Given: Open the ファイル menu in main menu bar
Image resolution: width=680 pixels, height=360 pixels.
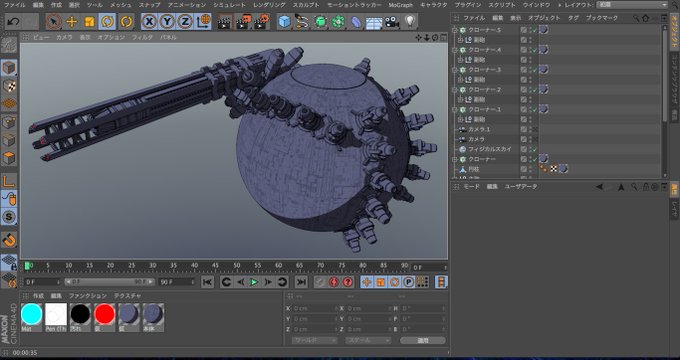Looking at the screenshot, I should click(14, 5).
